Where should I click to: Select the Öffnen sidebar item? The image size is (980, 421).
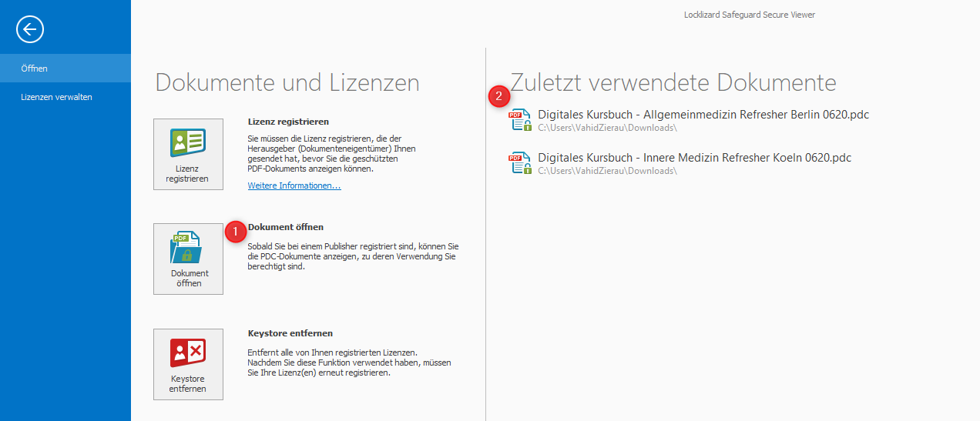65,68
